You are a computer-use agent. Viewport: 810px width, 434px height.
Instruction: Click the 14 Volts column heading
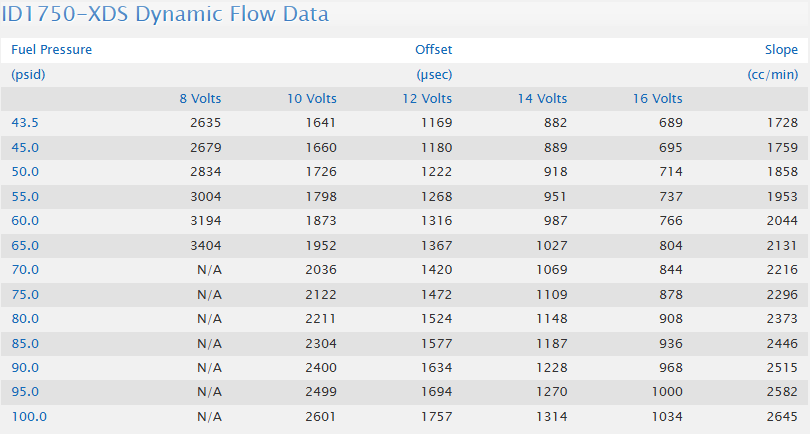point(542,98)
